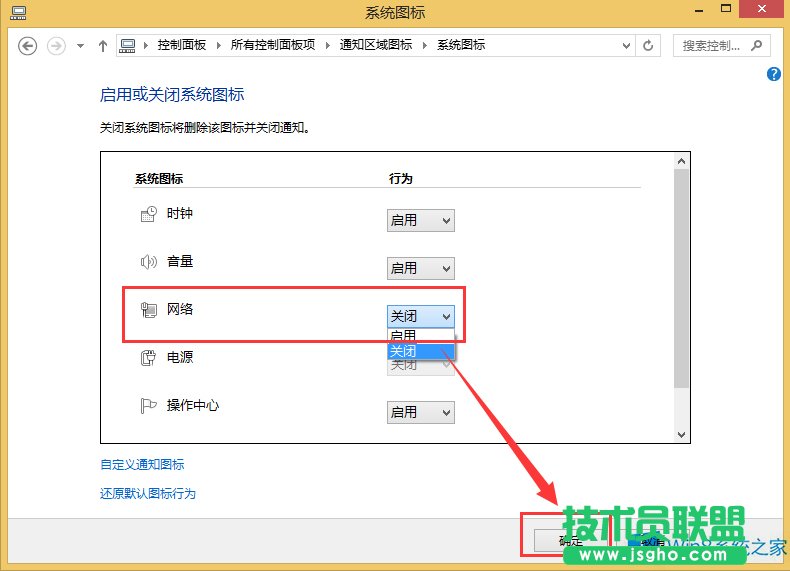This screenshot has height=571, width=790.
Task: Click the Back navigation arrow
Action: click(x=27, y=46)
